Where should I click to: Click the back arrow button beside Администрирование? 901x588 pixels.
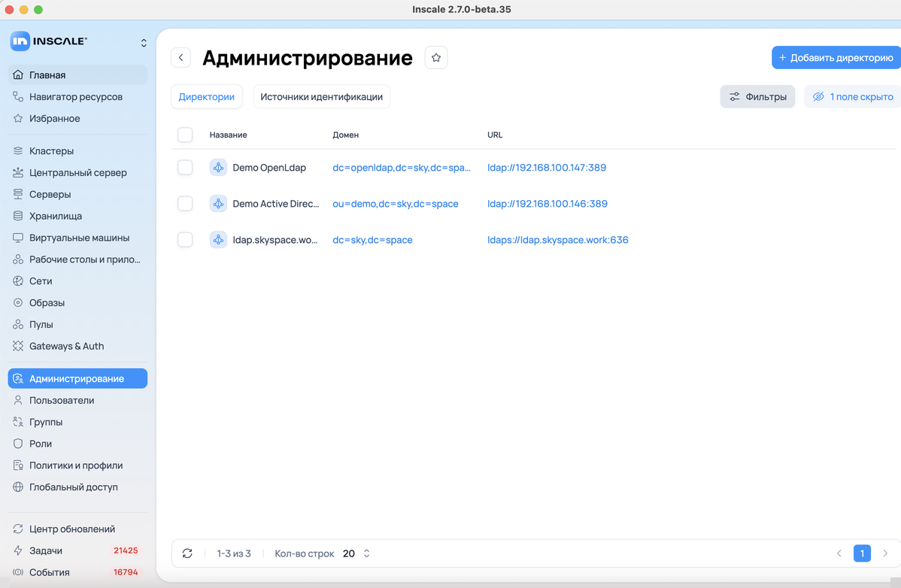pos(181,57)
